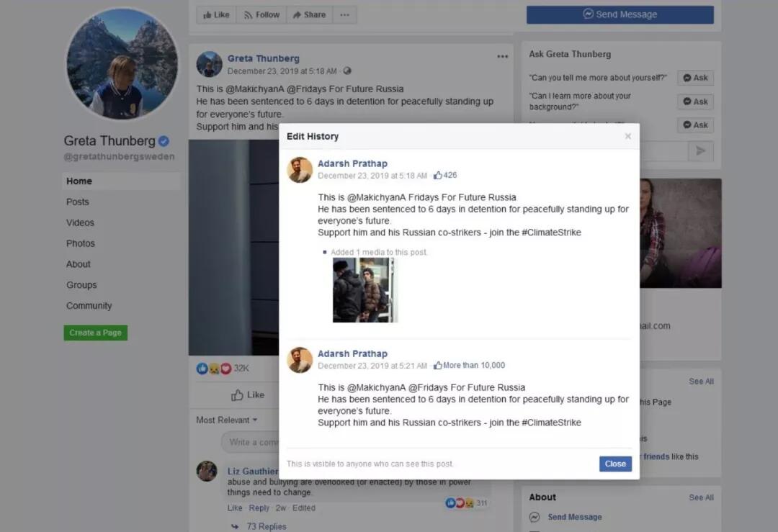Open the three-dot menu on Greta's post
This screenshot has width=778, height=532.
pos(503,57)
